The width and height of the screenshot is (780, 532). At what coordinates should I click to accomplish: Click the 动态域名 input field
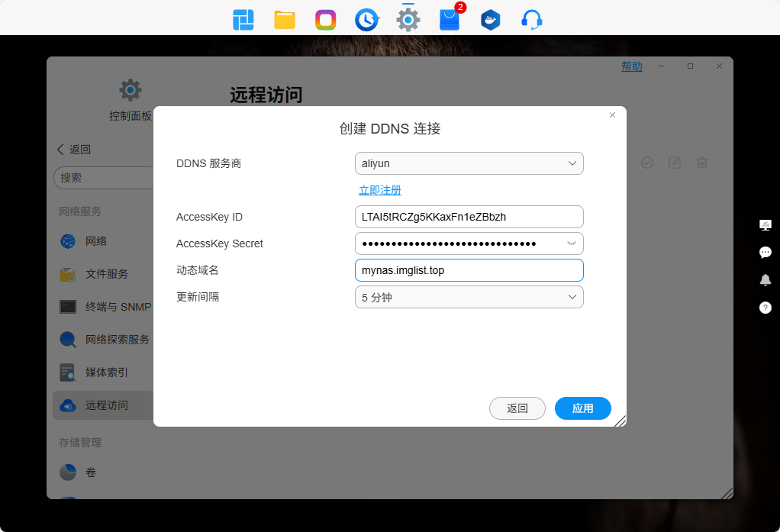[x=469, y=270]
